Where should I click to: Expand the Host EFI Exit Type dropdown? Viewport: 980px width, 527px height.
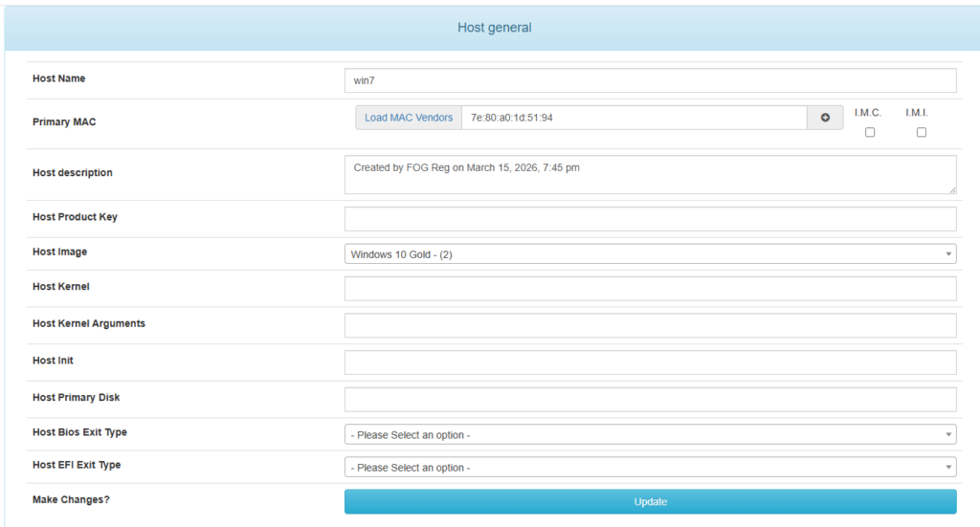(x=650, y=468)
